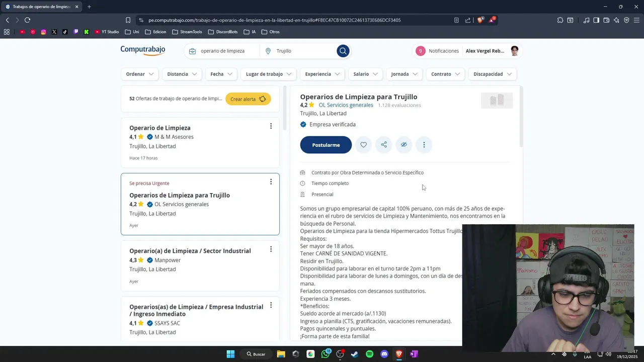Click the Brave Shields icon in address bar
The width and height of the screenshot is (644, 362).
(x=480, y=20)
